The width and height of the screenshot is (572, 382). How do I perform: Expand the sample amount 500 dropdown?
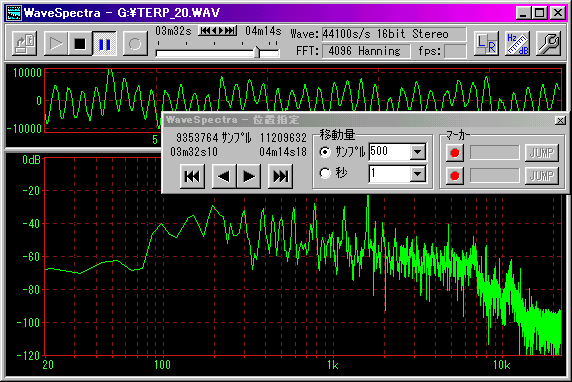click(418, 151)
